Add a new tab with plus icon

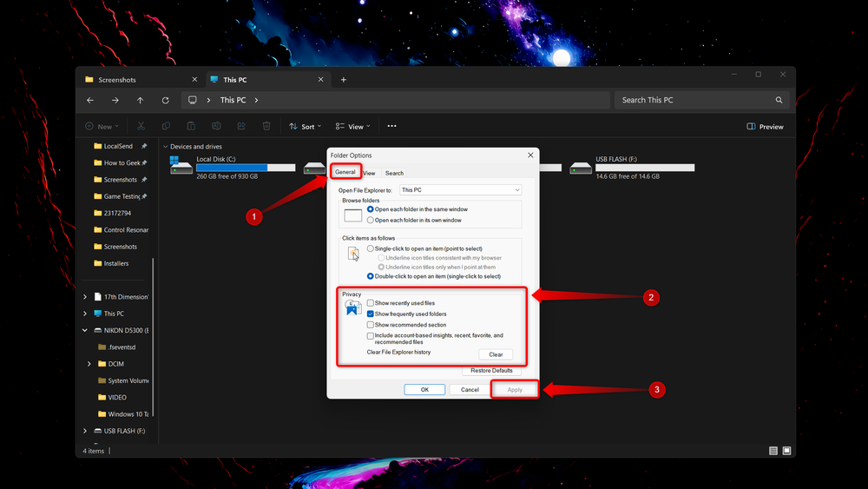coord(343,80)
